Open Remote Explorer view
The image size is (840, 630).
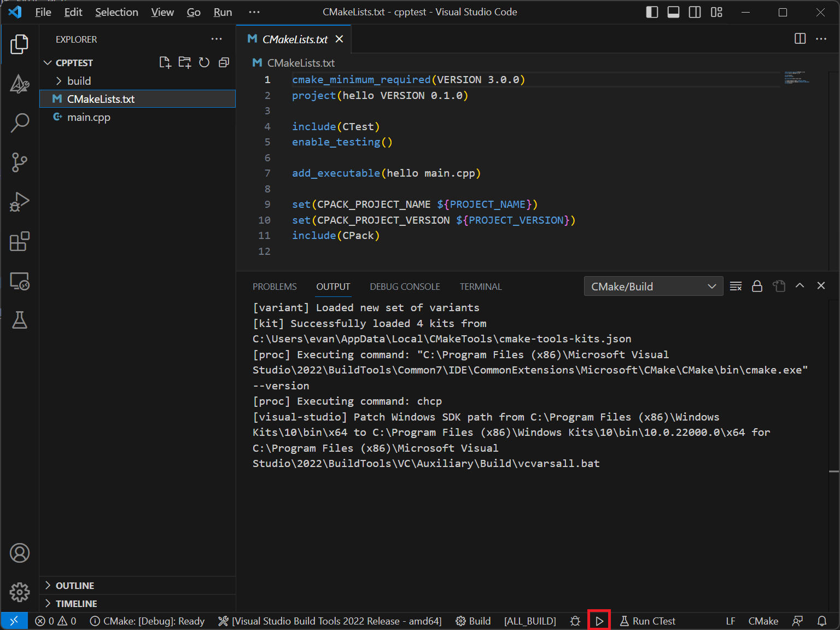[20, 282]
